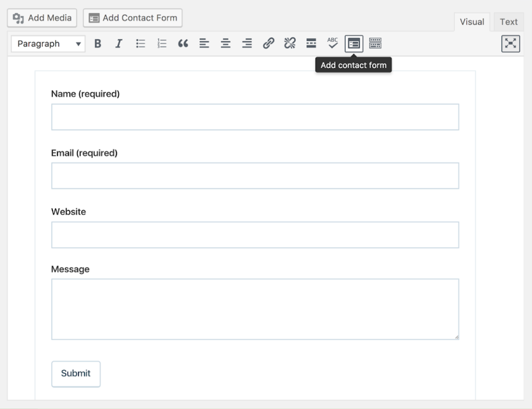
Task: Insert a hyperlink
Action: point(268,44)
